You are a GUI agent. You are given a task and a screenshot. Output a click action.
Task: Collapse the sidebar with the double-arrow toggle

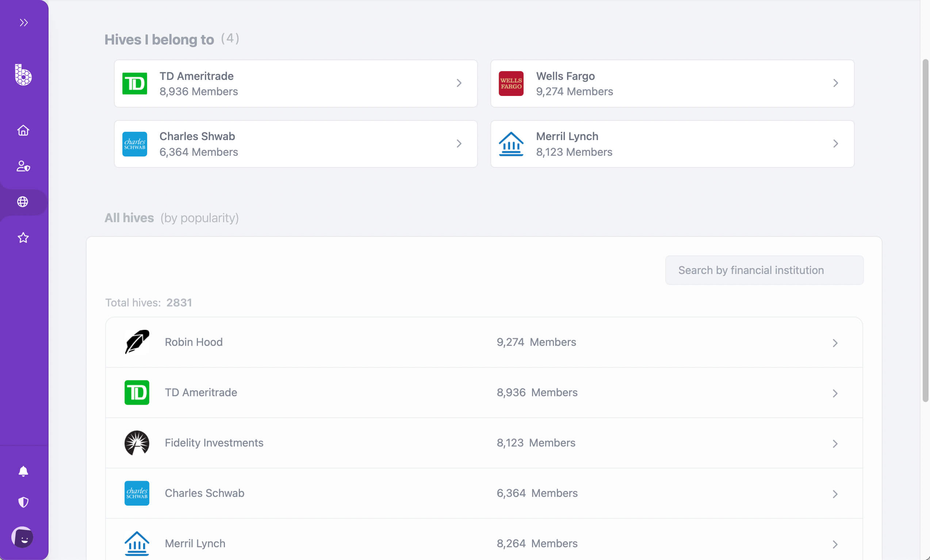coord(24,22)
